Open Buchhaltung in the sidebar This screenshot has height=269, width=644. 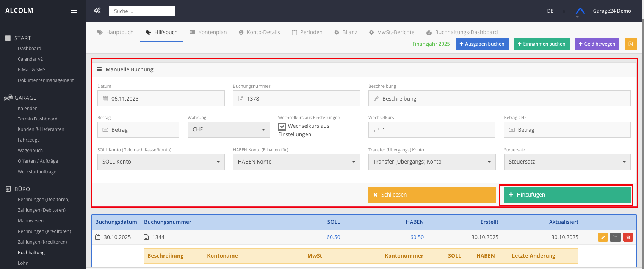tap(31, 253)
